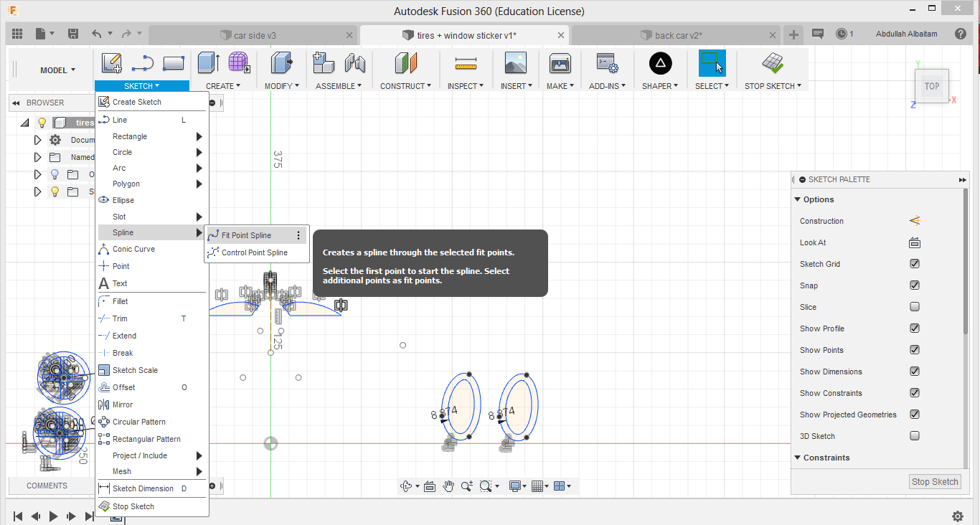
Task: Toggle the Show Projected Geometries checkbox
Action: pyautogui.click(x=915, y=415)
